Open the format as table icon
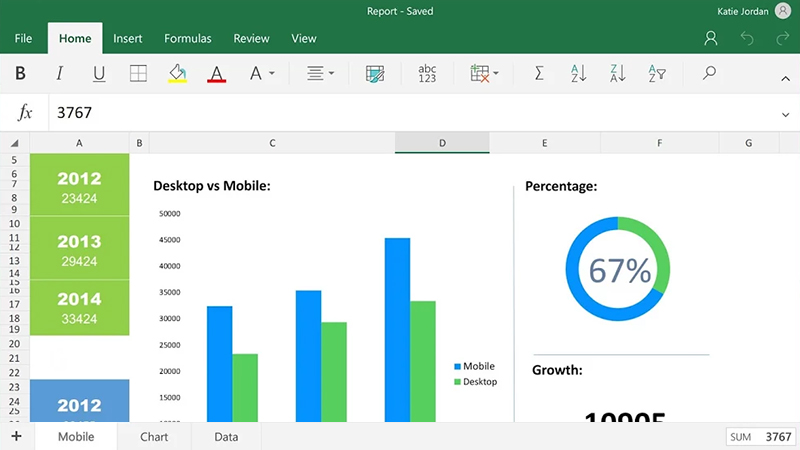 coord(375,74)
